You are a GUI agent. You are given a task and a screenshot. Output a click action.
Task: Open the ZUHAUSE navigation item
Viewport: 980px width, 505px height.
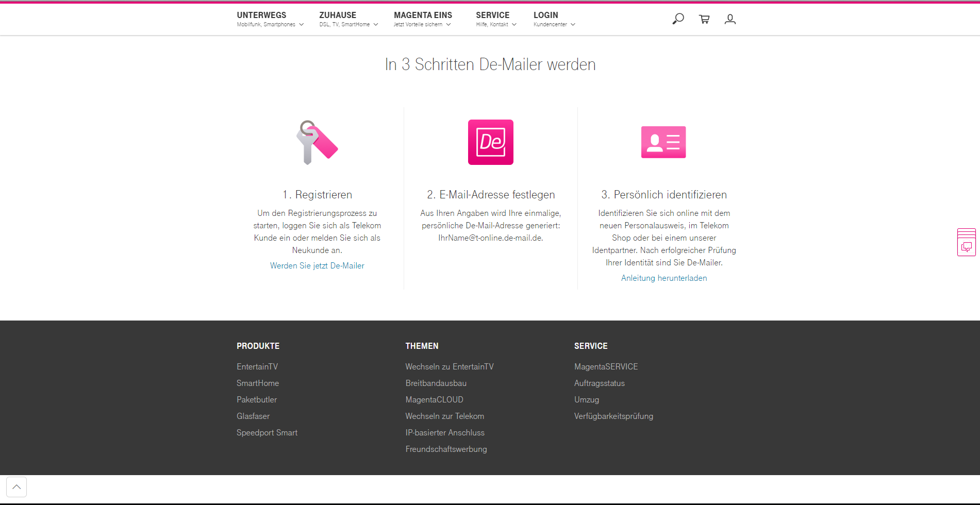pos(338,15)
